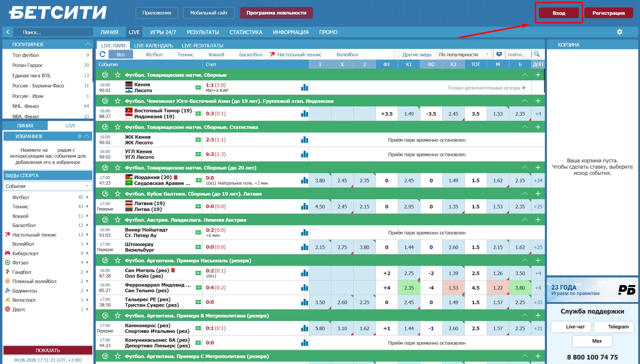640x364 pixels.
Task: Click the Футзал ball icon
Action: [8, 263]
